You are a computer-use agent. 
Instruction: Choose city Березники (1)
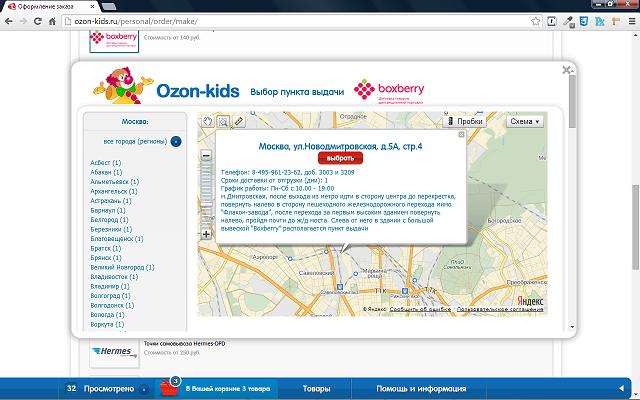pos(111,229)
